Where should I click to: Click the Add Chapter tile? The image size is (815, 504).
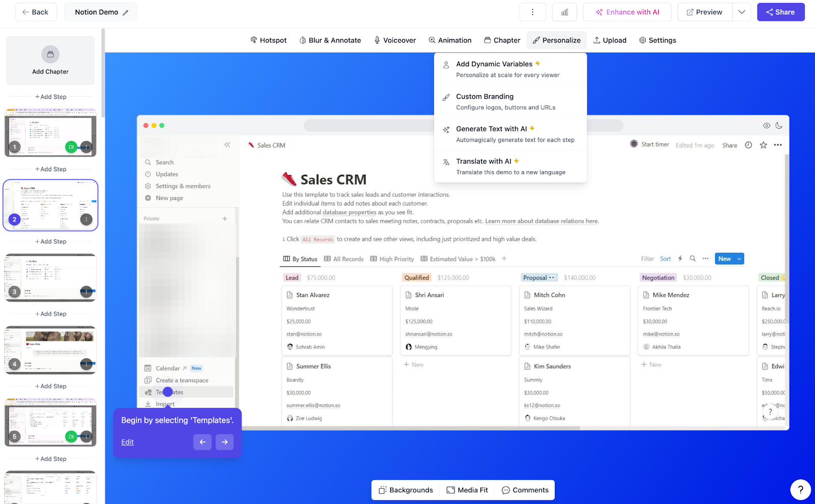(50, 60)
